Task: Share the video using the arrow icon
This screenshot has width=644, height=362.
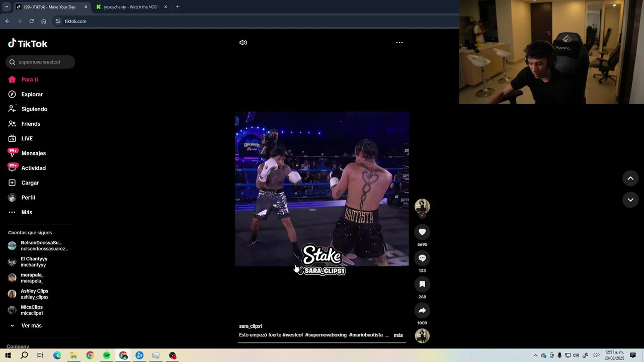Action: [x=422, y=310]
